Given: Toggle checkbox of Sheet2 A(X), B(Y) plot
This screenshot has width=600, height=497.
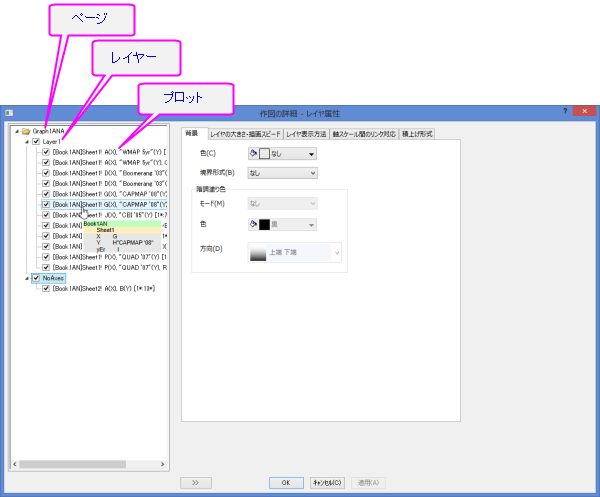Looking at the screenshot, I should 46,288.
